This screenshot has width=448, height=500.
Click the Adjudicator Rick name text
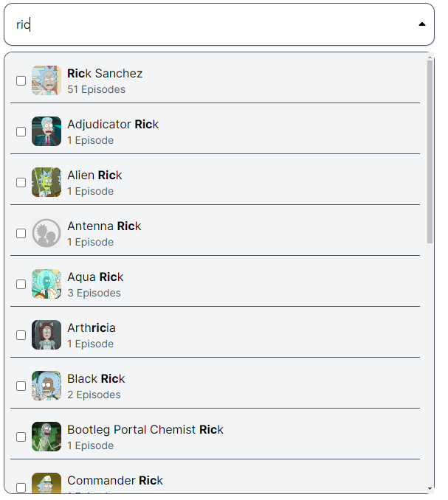112,125
